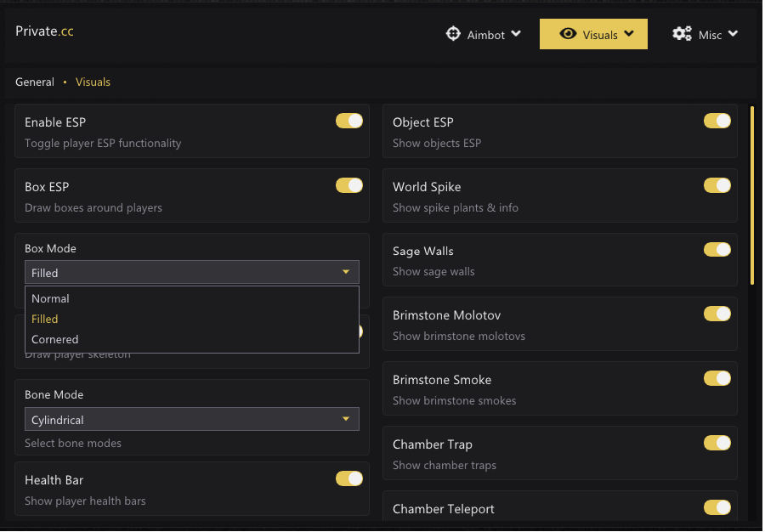Click the eye icon on Visuals tab
This screenshot has width=765, height=532.
569,34
